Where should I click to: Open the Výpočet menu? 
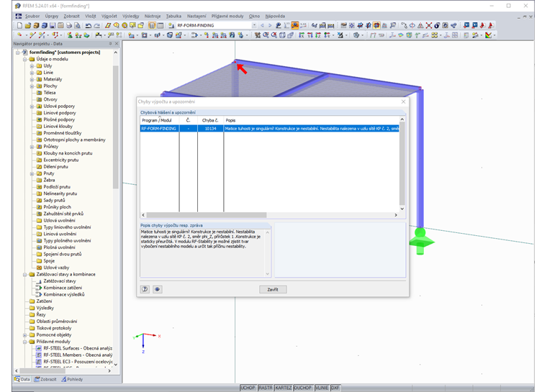pos(109,16)
